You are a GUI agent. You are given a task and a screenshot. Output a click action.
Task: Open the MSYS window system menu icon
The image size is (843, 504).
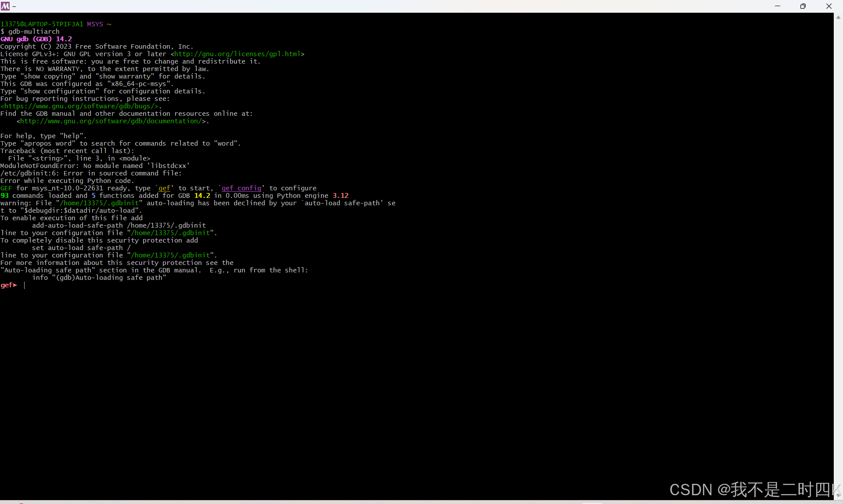coord(5,6)
